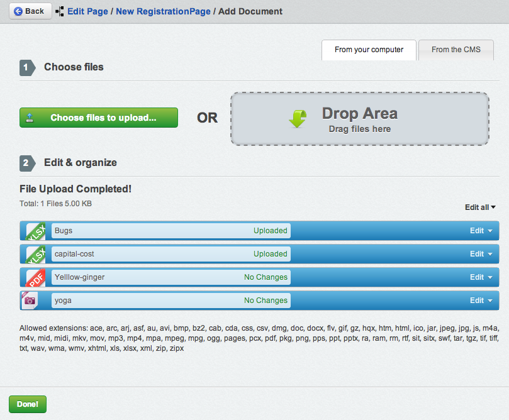Click the XLSX icon beside Bugs
The height and width of the screenshot is (420, 509).
tap(35, 231)
